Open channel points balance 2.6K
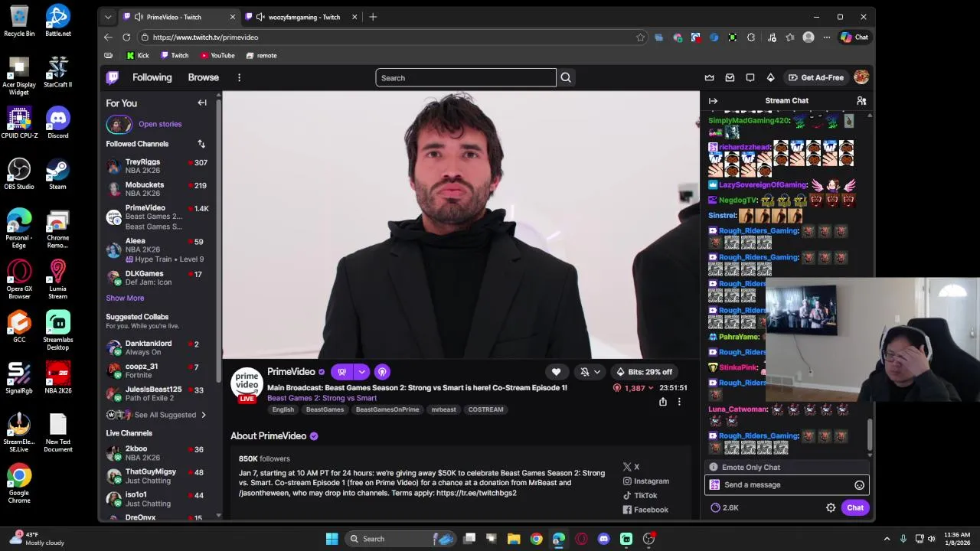980x551 pixels. (x=724, y=507)
